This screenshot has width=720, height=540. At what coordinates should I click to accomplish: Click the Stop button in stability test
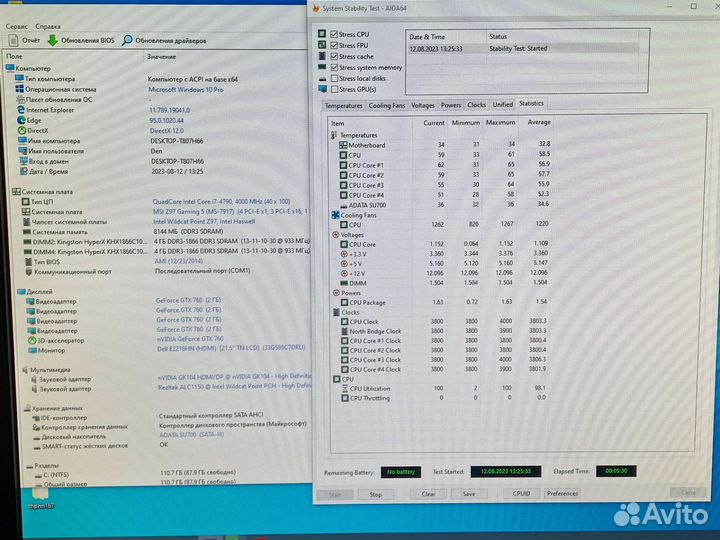click(x=376, y=495)
